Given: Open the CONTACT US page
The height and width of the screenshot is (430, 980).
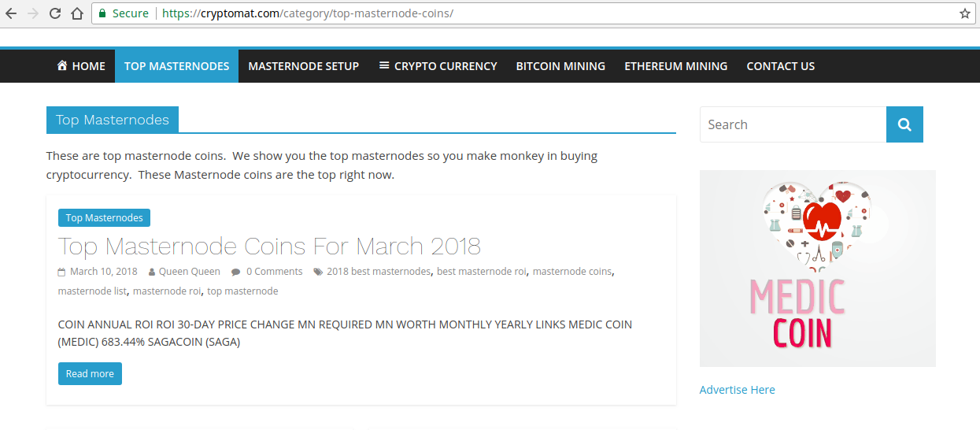Looking at the screenshot, I should pos(781,66).
